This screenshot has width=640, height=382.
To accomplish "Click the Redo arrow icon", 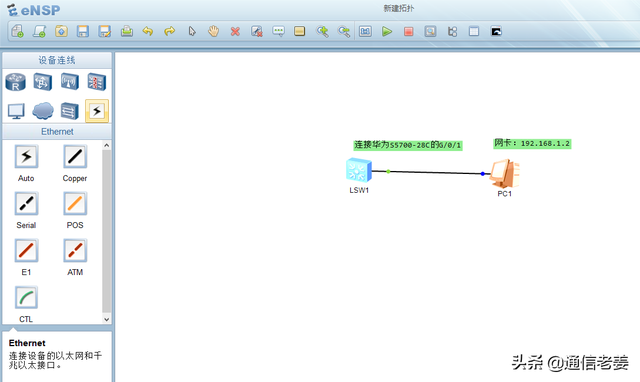I will tap(169, 31).
